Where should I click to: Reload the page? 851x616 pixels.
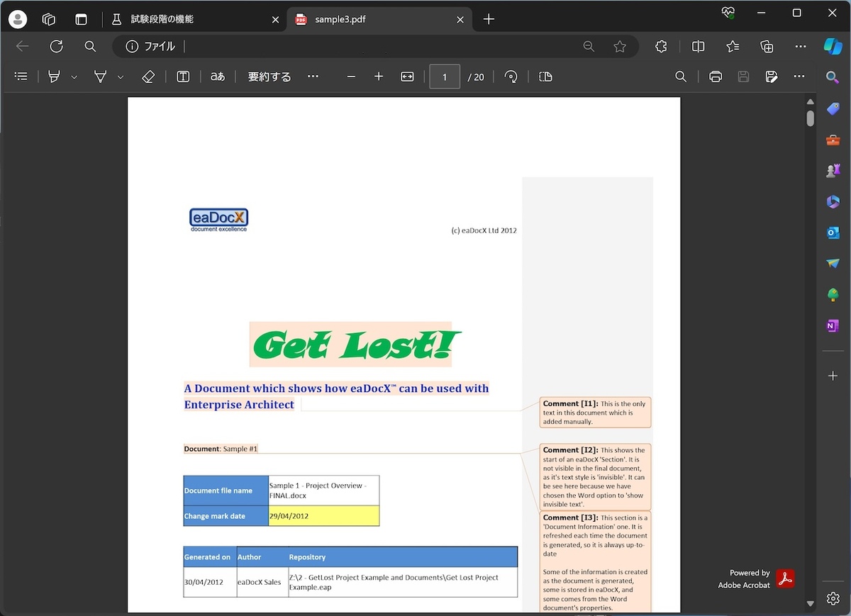(x=56, y=46)
